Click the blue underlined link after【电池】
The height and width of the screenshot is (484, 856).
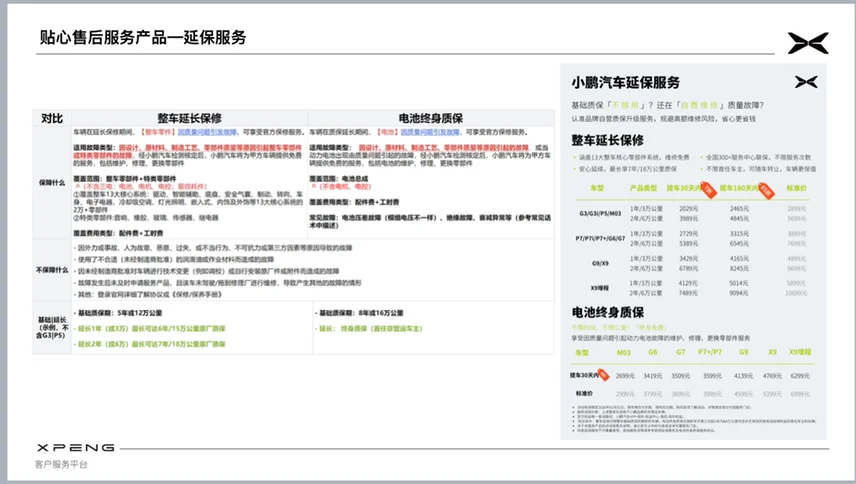(433, 131)
